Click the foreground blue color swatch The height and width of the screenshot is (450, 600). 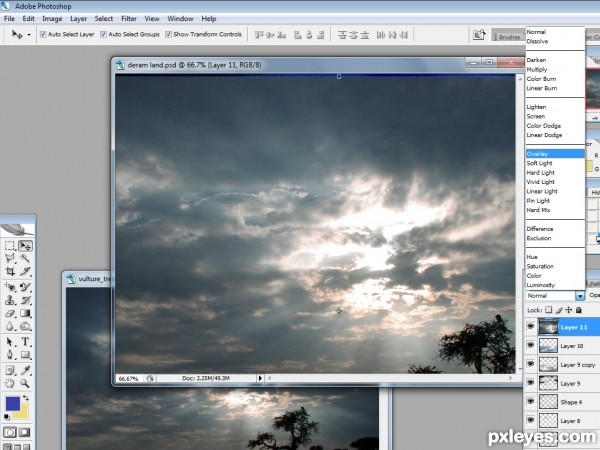(x=11, y=403)
